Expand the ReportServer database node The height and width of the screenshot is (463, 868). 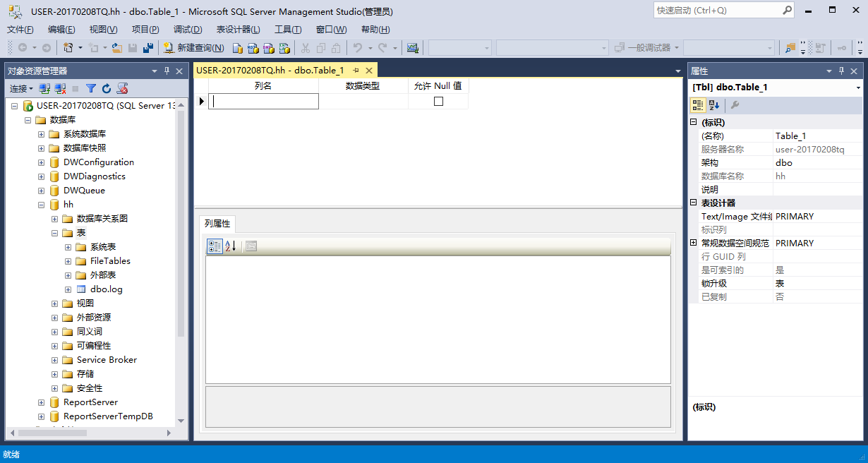click(42, 402)
